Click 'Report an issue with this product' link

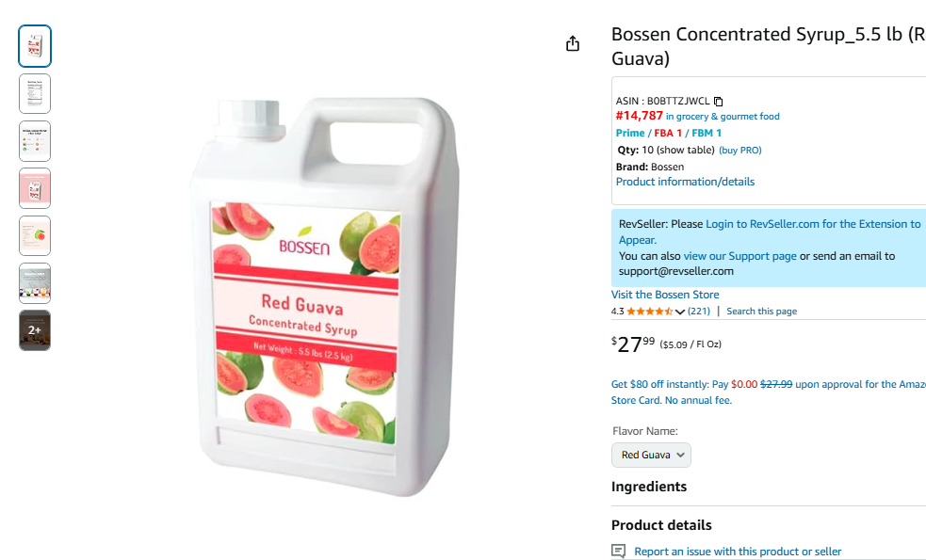coord(738,552)
